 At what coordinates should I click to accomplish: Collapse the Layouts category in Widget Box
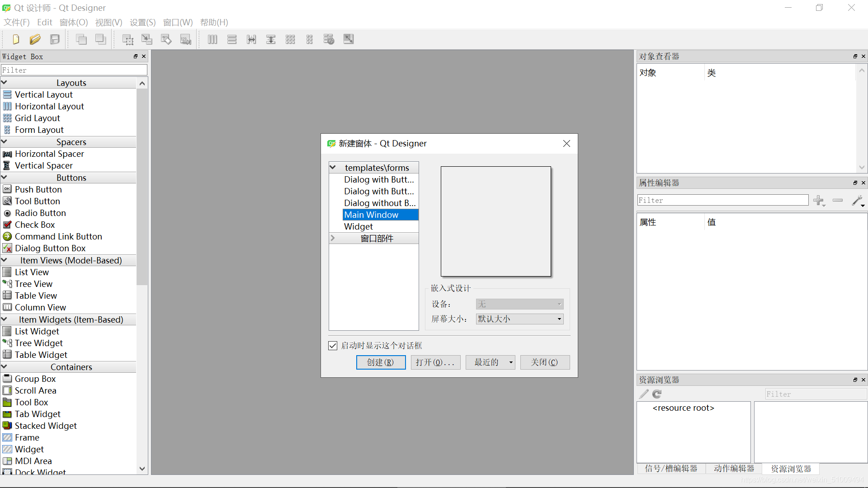click(x=4, y=82)
